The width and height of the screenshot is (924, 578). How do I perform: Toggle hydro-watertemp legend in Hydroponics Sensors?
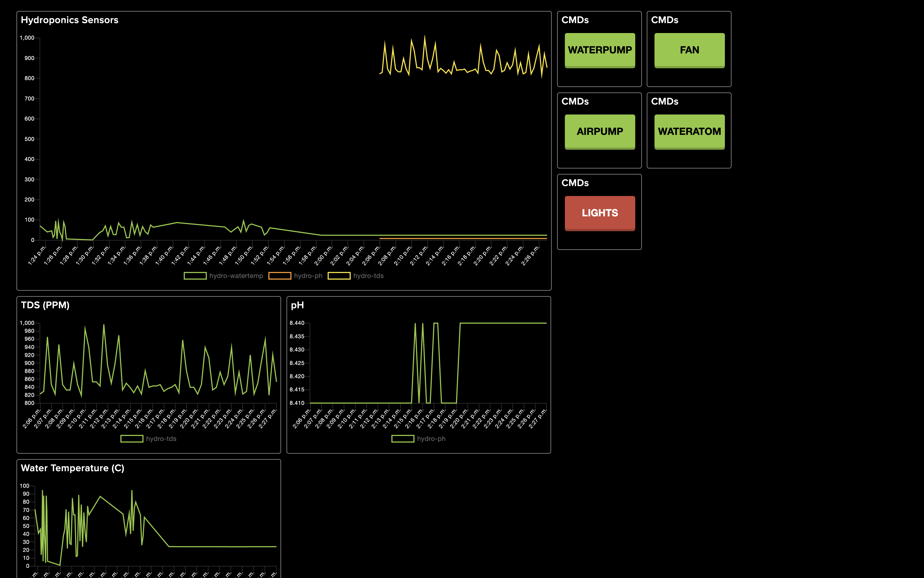click(223, 276)
